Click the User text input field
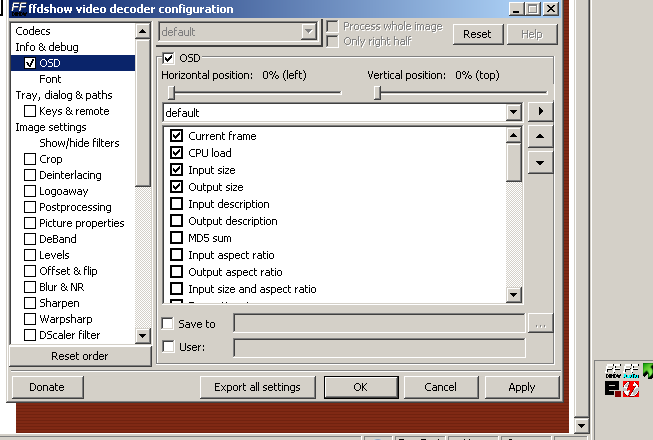This screenshot has width=653, height=440. click(379, 348)
